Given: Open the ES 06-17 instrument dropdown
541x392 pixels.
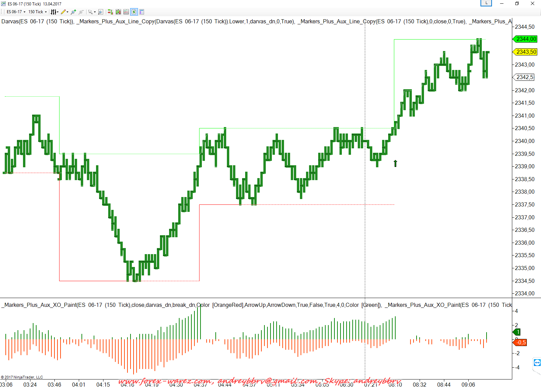Looking at the screenshot, I should [x=16, y=12].
